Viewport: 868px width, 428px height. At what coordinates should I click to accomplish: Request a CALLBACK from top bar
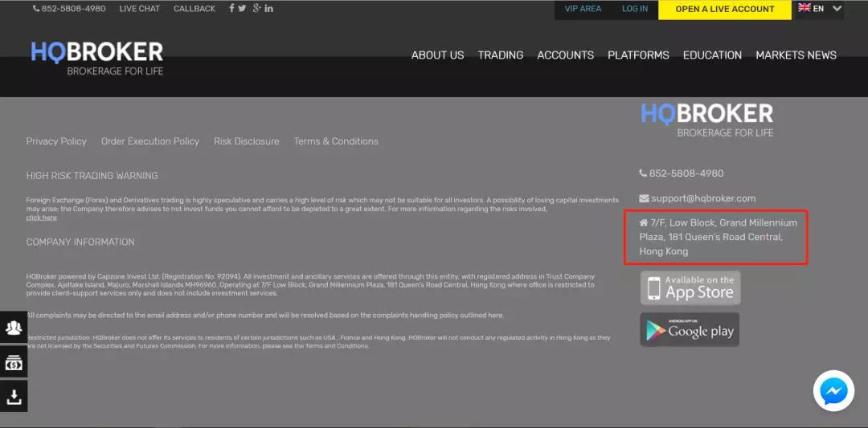[x=194, y=9]
